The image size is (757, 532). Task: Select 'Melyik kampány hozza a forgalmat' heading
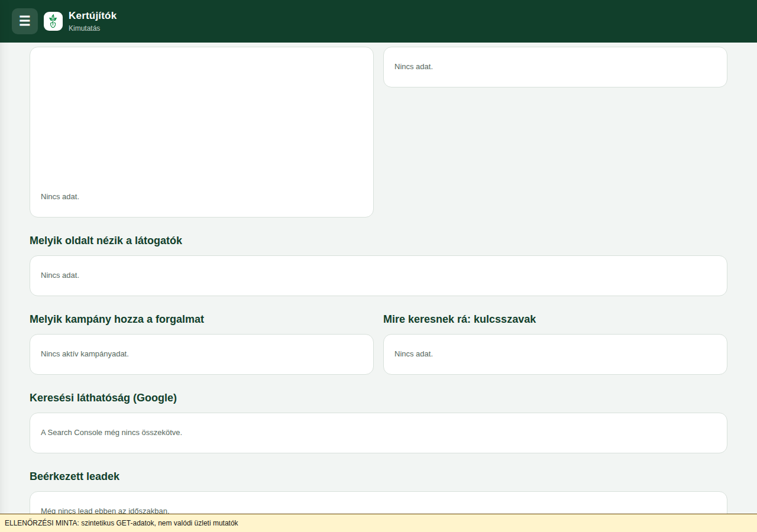(x=117, y=319)
